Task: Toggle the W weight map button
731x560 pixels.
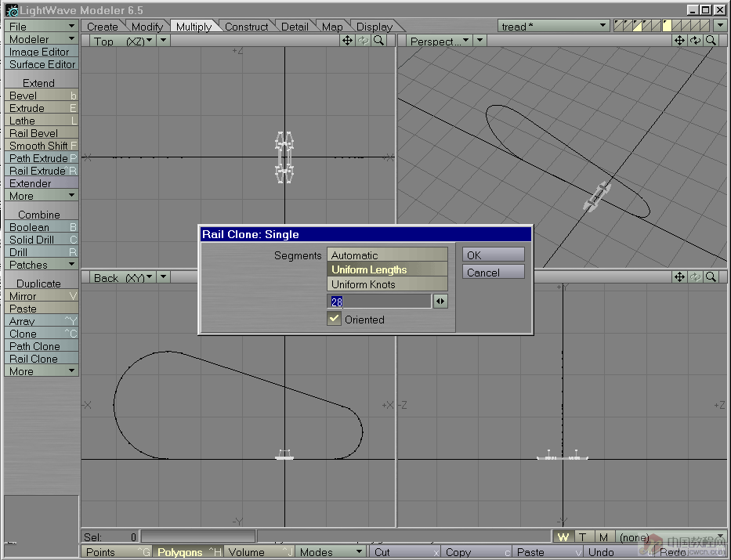Action: tap(563, 537)
